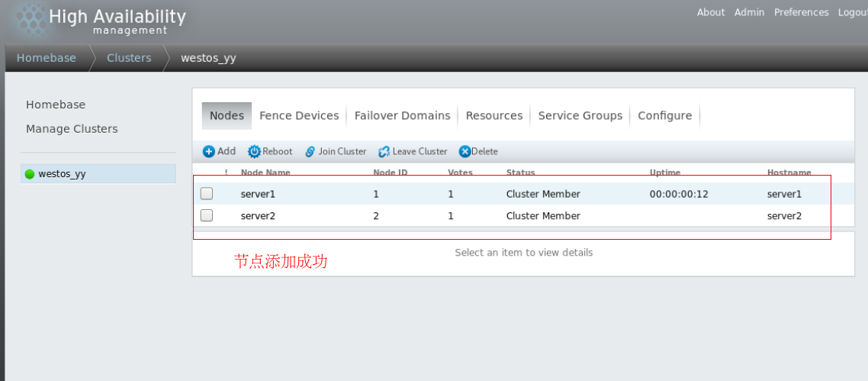Click the Join Cluster chain icon

tap(310, 151)
